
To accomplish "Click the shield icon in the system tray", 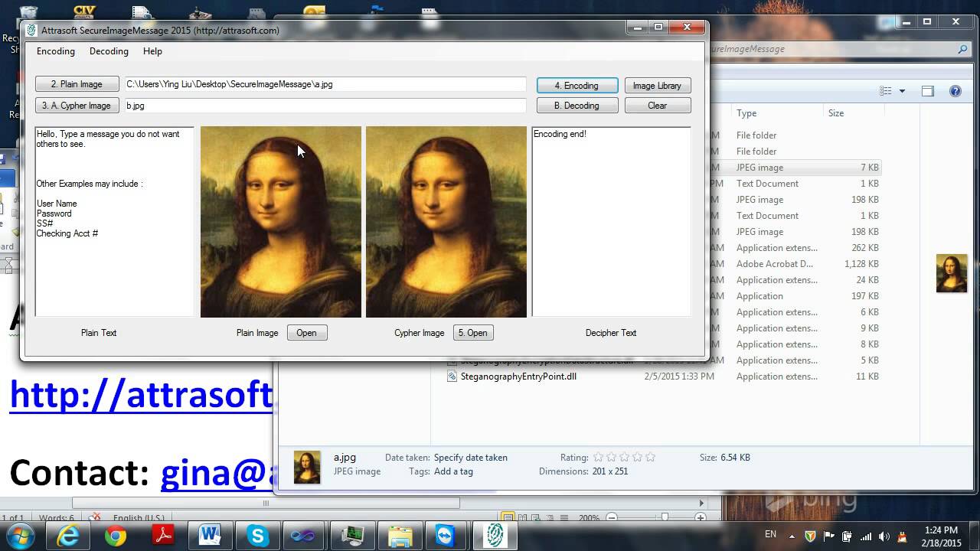I will tap(812, 536).
